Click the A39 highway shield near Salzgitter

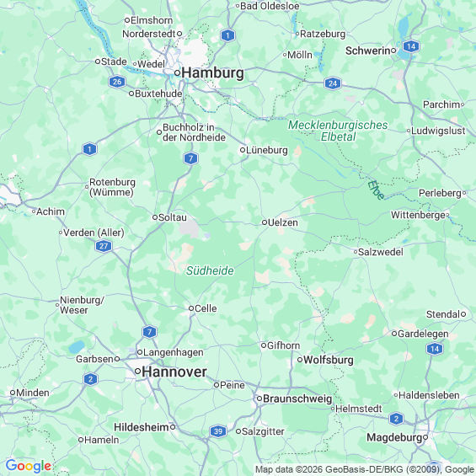[x=218, y=431]
